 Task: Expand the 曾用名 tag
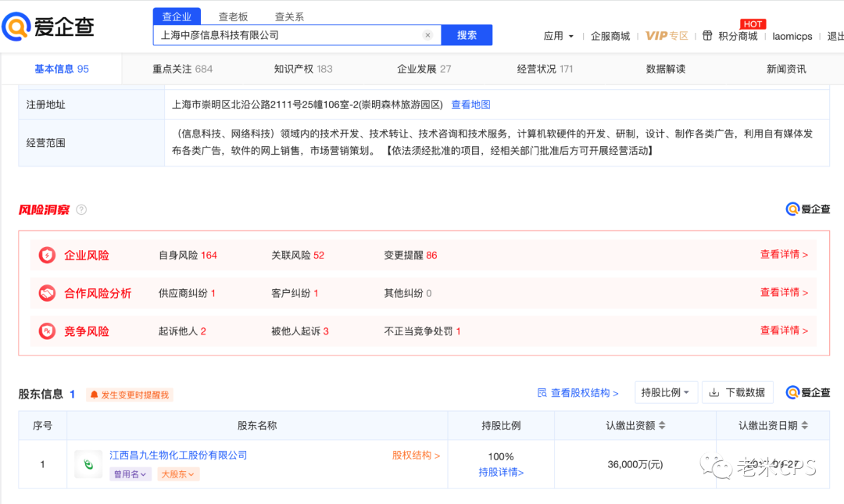click(130, 474)
